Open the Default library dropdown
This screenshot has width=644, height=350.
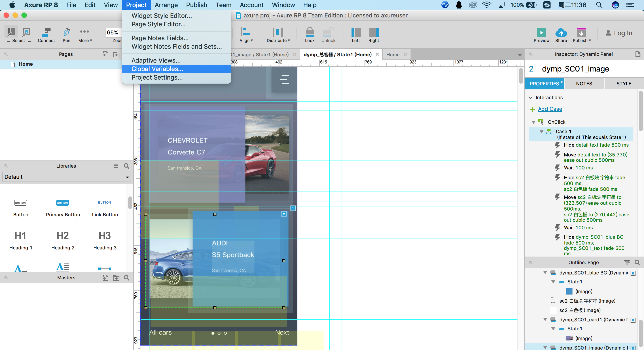pyautogui.click(x=66, y=177)
